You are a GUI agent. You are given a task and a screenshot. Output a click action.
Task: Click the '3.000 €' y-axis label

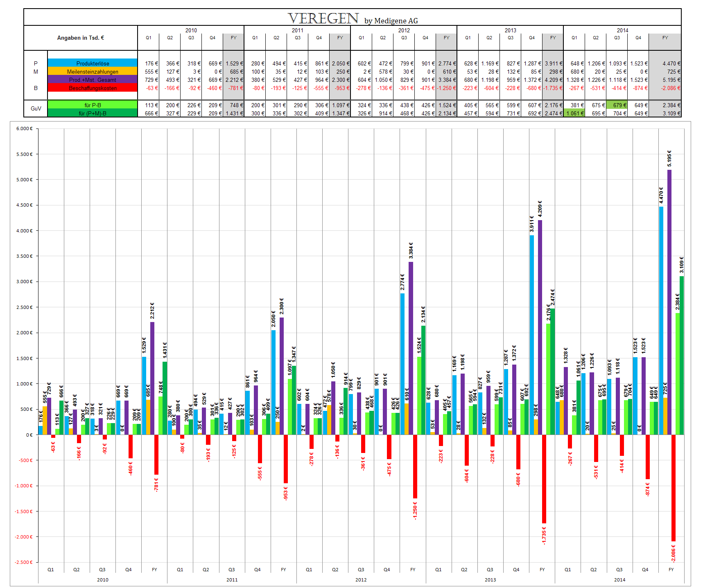pyautogui.click(x=25, y=282)
